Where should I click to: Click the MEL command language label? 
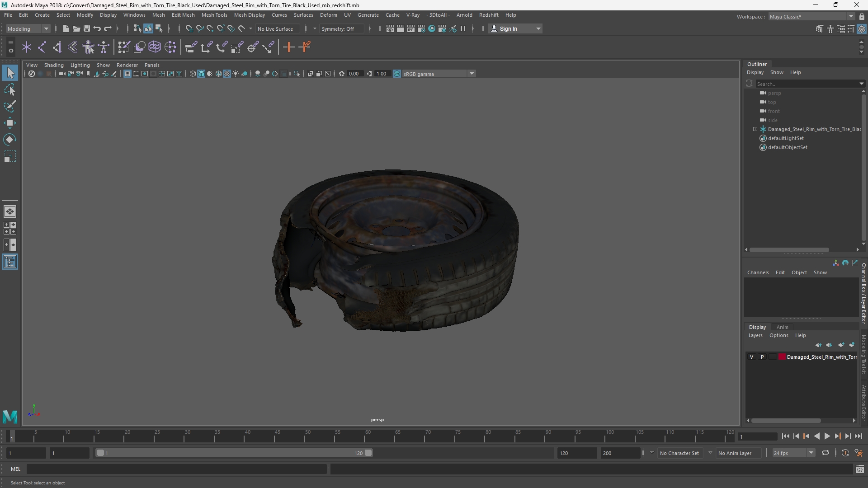[16, 469]
